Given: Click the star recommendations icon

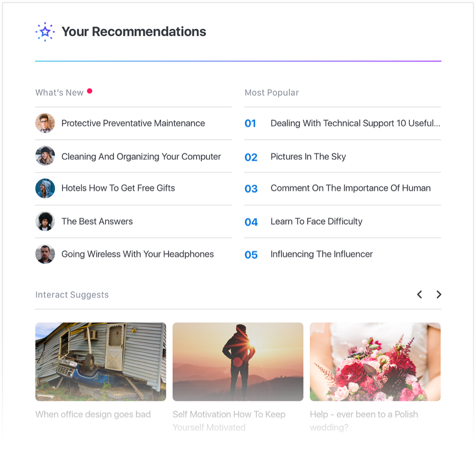Looking at the screenshot, I should [45, 32].
